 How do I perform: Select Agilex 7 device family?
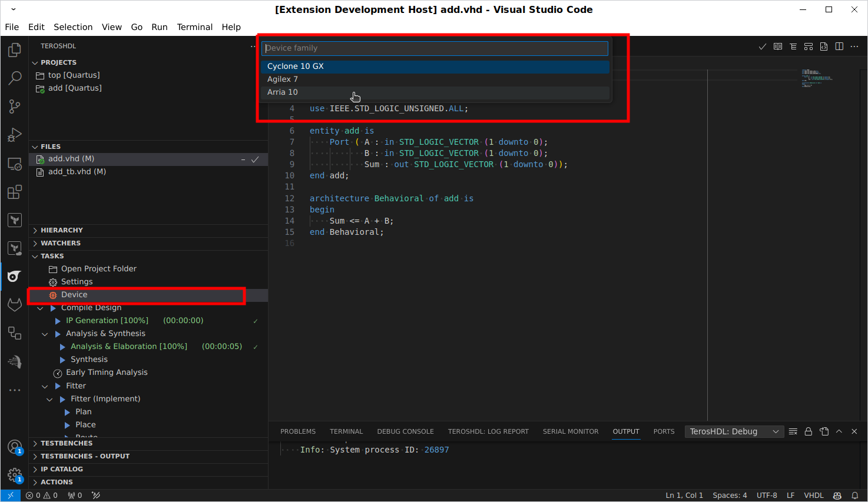(435, 79)
